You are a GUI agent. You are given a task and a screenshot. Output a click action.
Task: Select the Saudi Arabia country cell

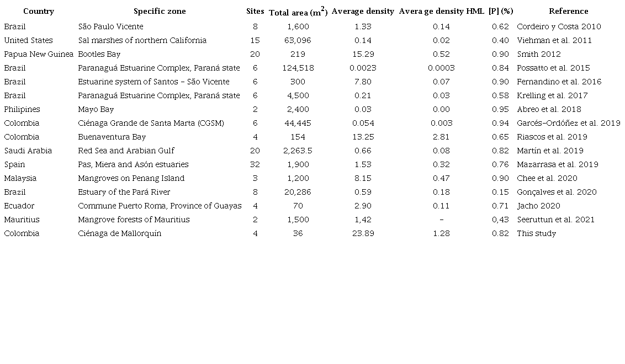tap(28, 151)
